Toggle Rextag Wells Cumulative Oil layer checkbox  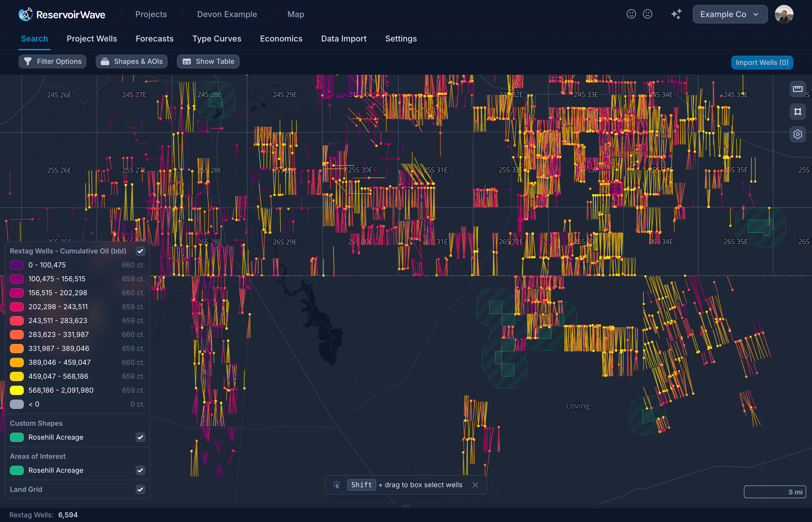tap(140, 251)
